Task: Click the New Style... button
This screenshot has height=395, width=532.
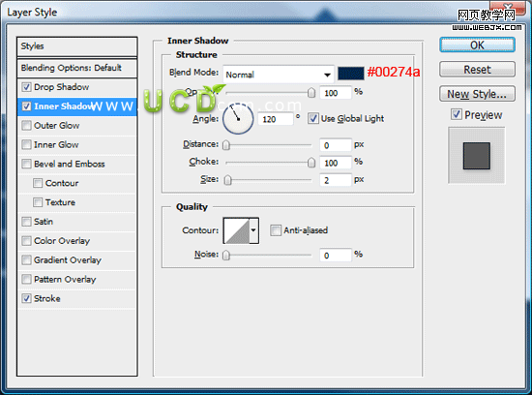Action: 477,94
